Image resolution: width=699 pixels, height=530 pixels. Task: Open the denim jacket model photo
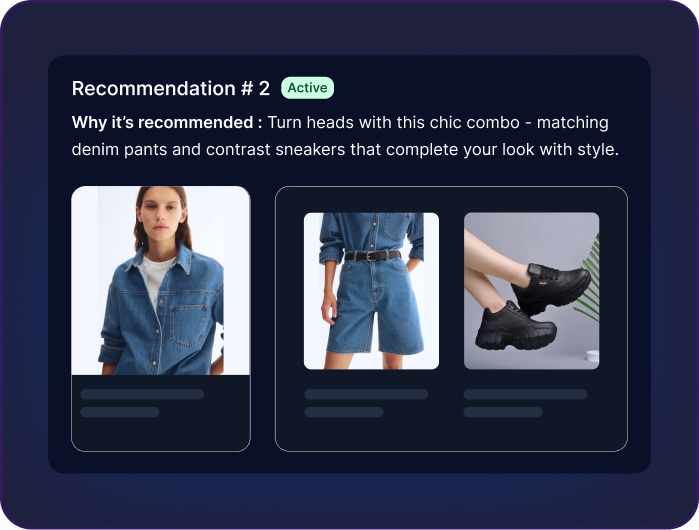160,280
